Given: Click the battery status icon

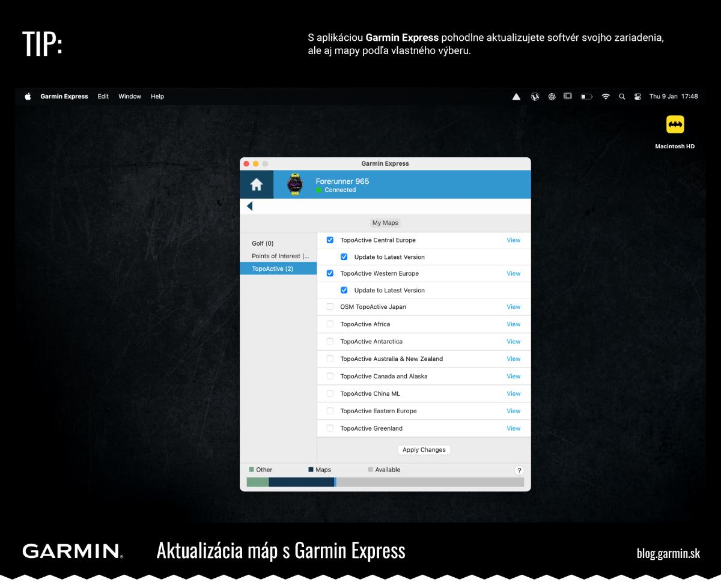Looking at the screenshot, I should [x=586, y=96].
